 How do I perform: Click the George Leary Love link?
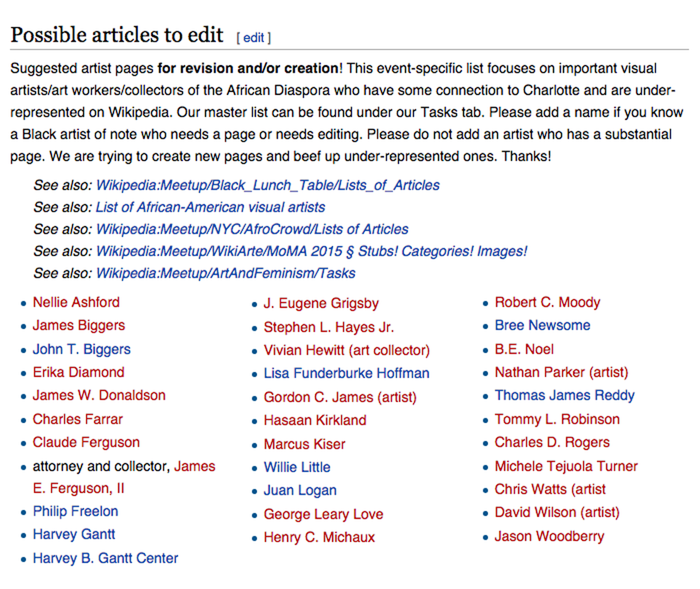(x=323, y=514)
